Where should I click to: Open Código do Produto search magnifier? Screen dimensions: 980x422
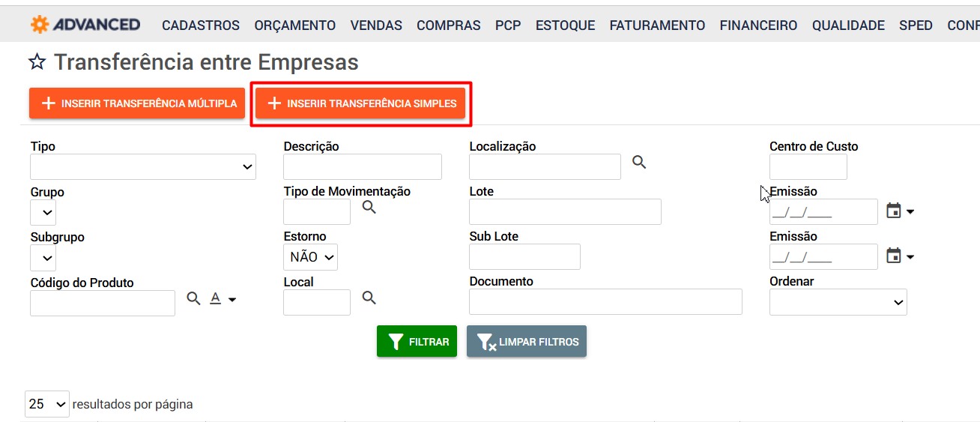click(x=194, y=299)
